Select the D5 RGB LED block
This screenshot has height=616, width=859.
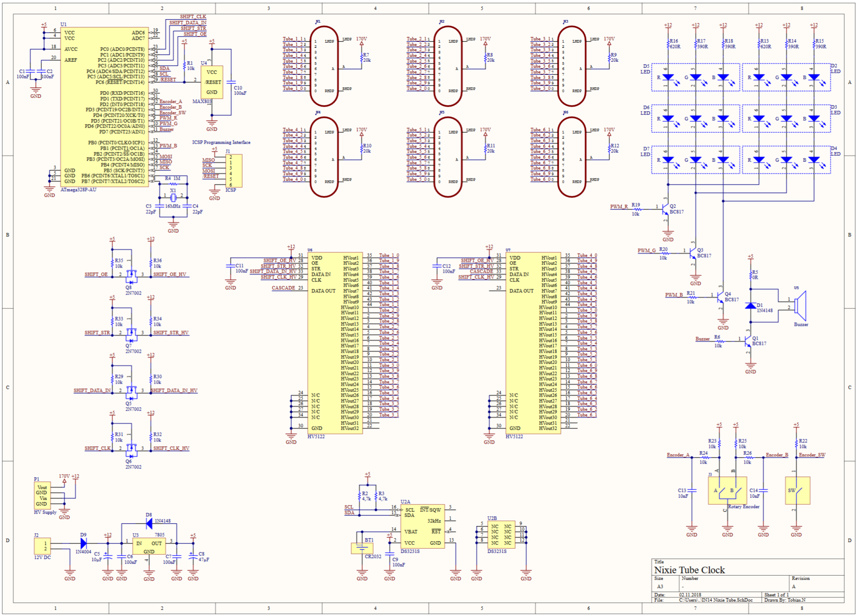coord(695,77)
